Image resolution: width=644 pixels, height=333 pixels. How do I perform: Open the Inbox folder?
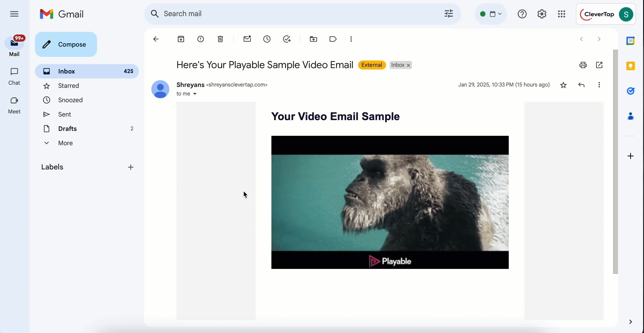pyautogui.click(x=87, y=71)
